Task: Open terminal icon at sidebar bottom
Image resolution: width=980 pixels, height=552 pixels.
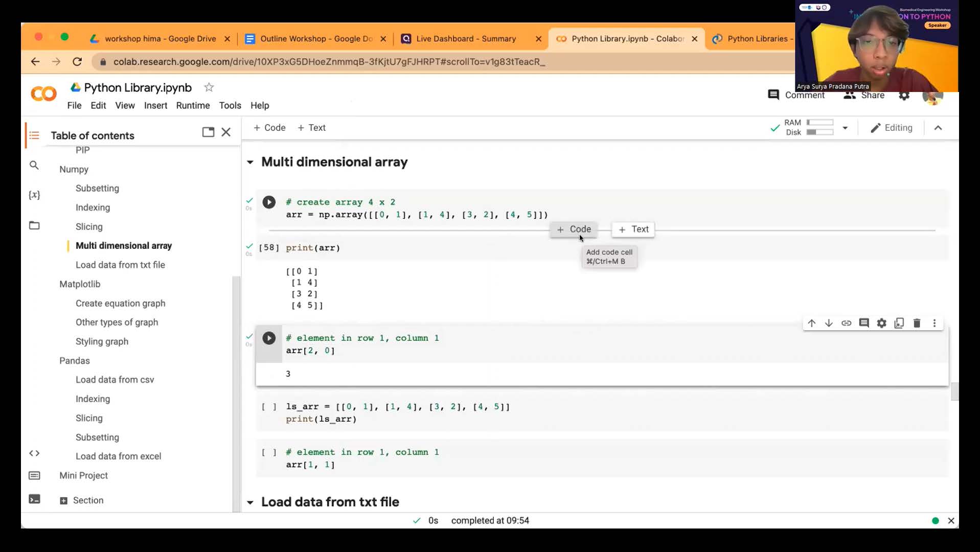Action: pyautogui.click(x=34, y=499)
